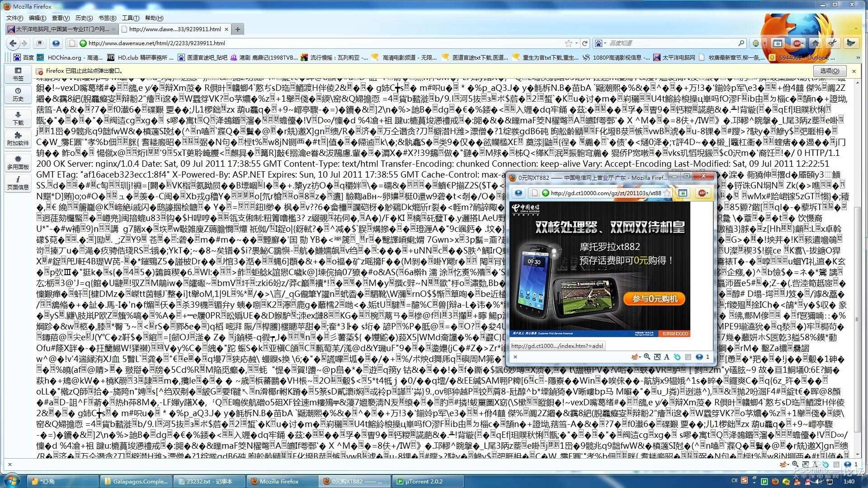Click the forward navigation arrow
Viewport: 868px width, 488px height.
pos(24,43)
